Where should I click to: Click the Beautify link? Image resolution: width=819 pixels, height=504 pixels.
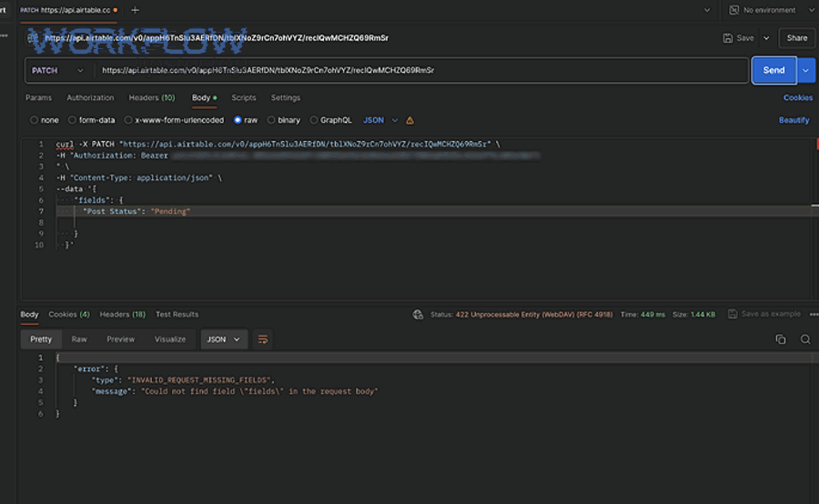coord(794,120)
